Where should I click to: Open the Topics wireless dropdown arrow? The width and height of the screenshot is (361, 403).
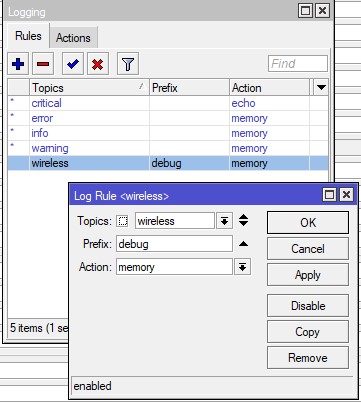click(224, 221)
